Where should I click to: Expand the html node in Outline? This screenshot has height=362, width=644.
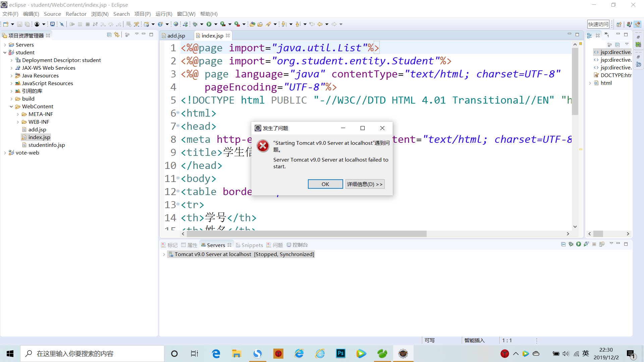pyautogui.click(x=590, y=83)
